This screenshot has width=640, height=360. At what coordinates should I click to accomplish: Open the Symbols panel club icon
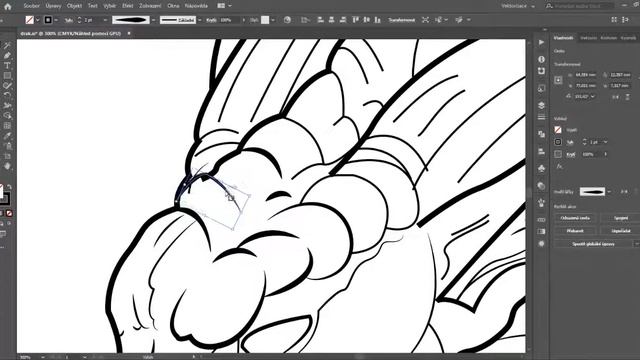point(541,169)
